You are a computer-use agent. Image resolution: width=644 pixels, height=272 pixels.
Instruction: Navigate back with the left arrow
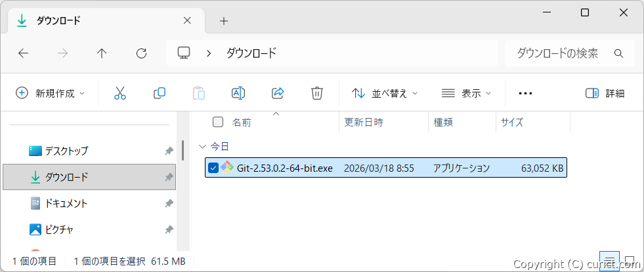point(24,53)
